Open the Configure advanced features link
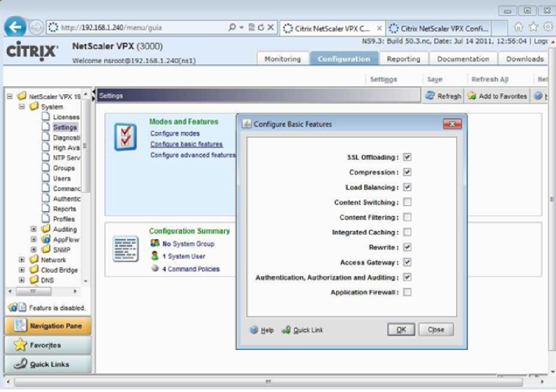This screenshot has width=556, height=392. click(x=193, y=155)
